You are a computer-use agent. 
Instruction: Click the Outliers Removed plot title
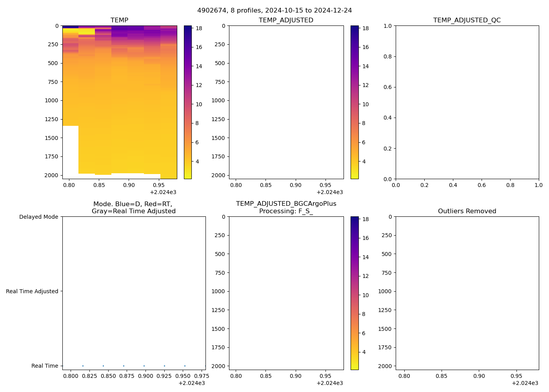[467, 211]
